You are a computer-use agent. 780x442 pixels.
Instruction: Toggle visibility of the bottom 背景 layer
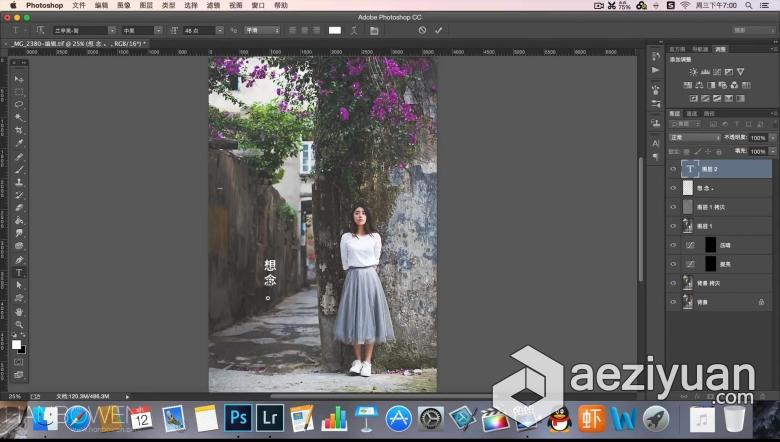(673, 301)
